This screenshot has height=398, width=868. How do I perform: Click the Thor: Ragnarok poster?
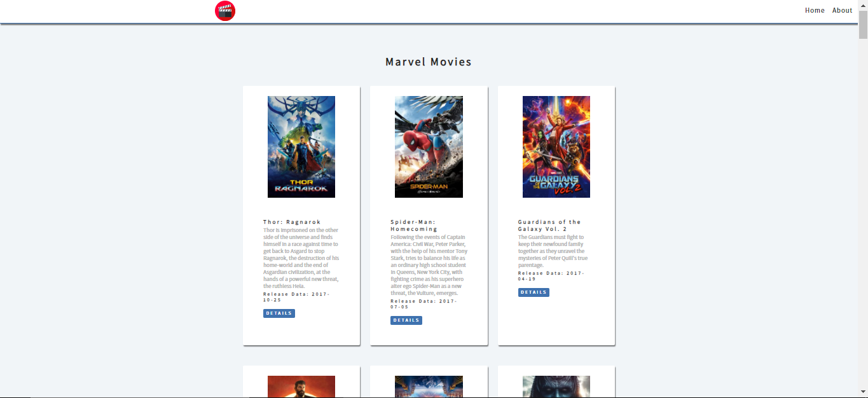click(301, 147)
